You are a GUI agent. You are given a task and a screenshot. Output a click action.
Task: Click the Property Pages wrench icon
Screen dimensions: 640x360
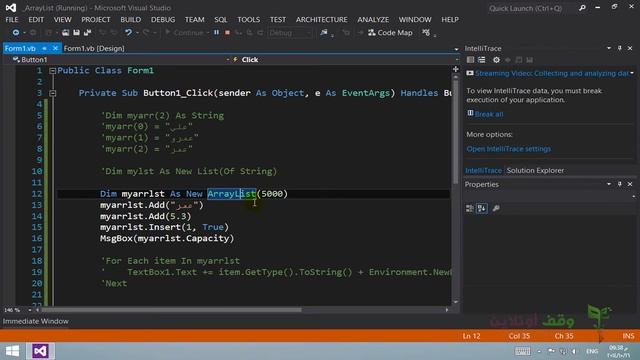[x=496, y=209]
